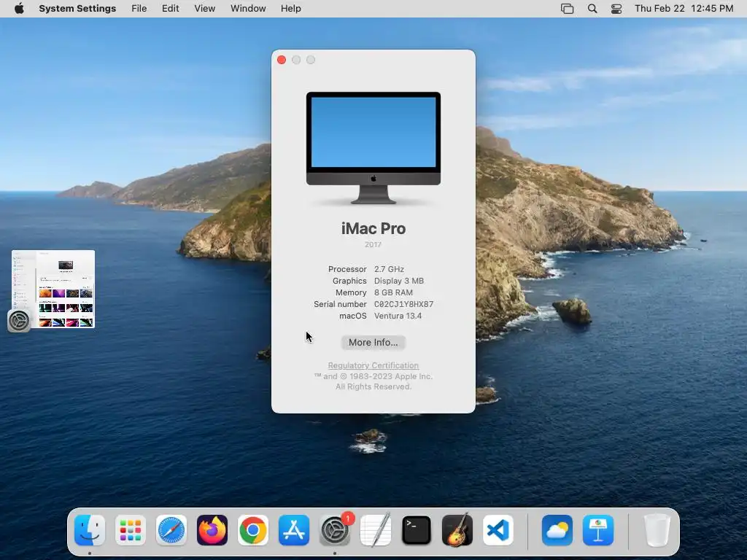
Task: Launch Visual Studio Code from the Dock
Action: point(498,530)
